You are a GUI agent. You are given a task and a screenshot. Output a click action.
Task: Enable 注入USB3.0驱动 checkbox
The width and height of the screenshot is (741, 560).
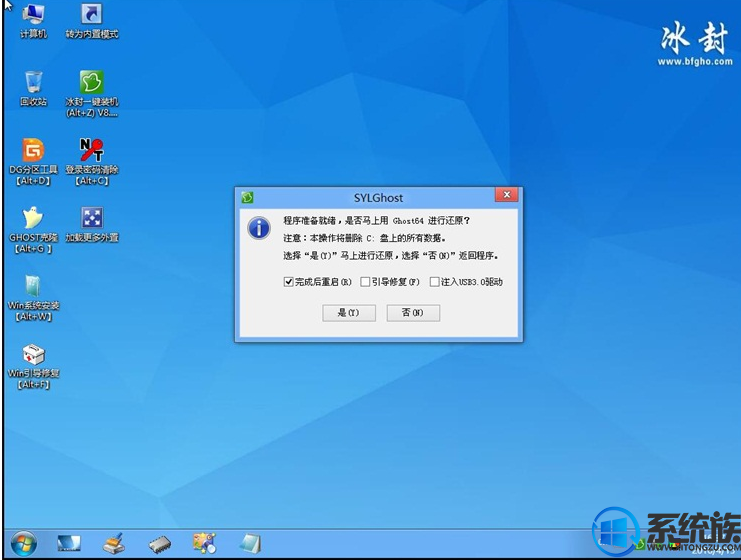[x=434, y=282]
